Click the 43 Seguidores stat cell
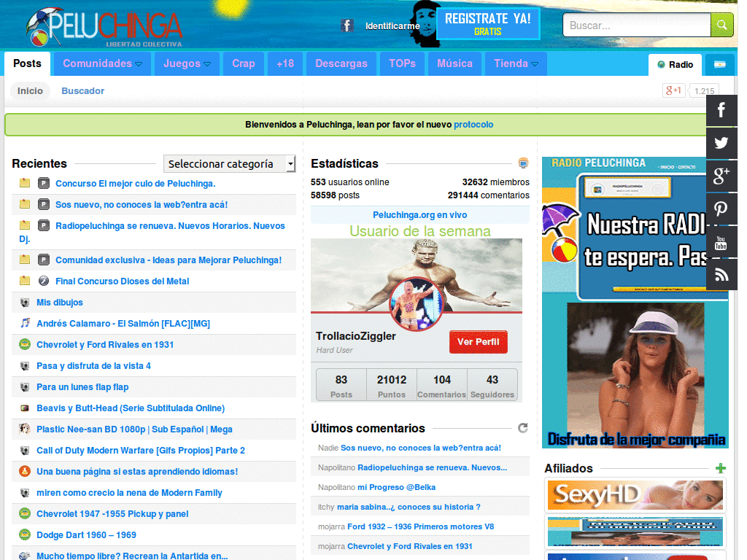This screenshot has width=747, height=560. click(x=492, y=386)
